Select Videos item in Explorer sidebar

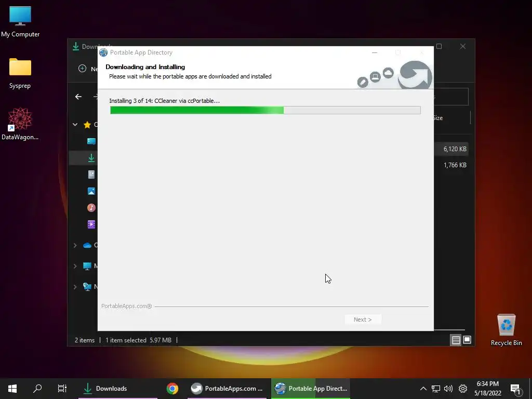pos(91,224)
